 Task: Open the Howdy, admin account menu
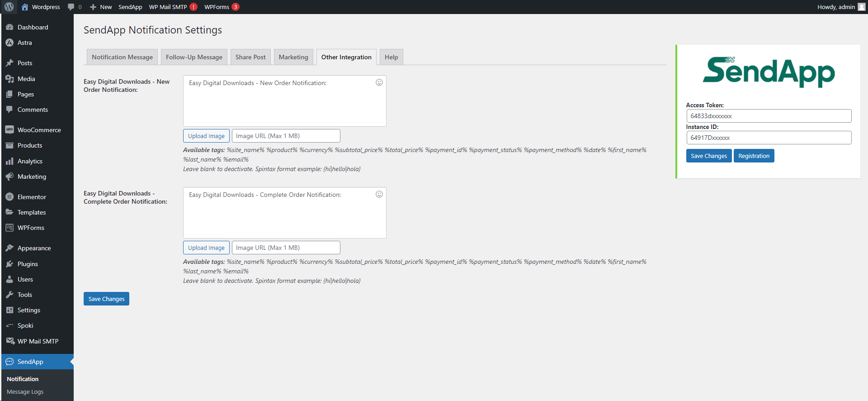(x=841, y=7)
